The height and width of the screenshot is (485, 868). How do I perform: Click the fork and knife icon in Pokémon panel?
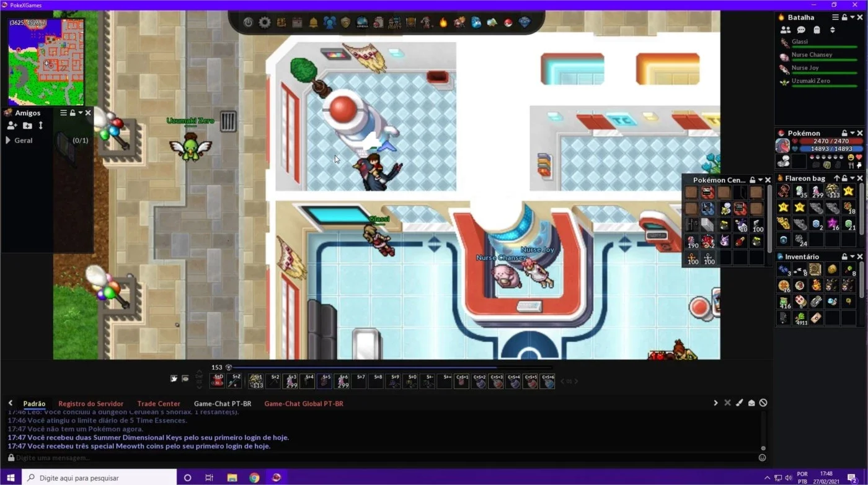pos(851,165)
